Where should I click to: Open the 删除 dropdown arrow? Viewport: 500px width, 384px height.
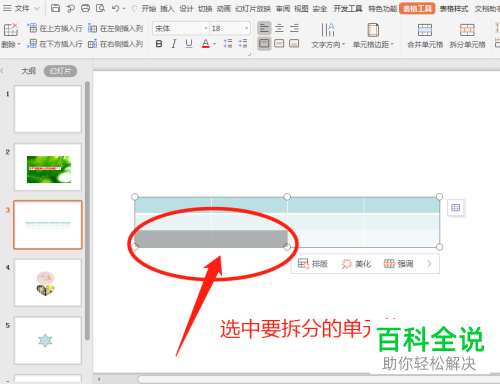click(x=19, y=44)
